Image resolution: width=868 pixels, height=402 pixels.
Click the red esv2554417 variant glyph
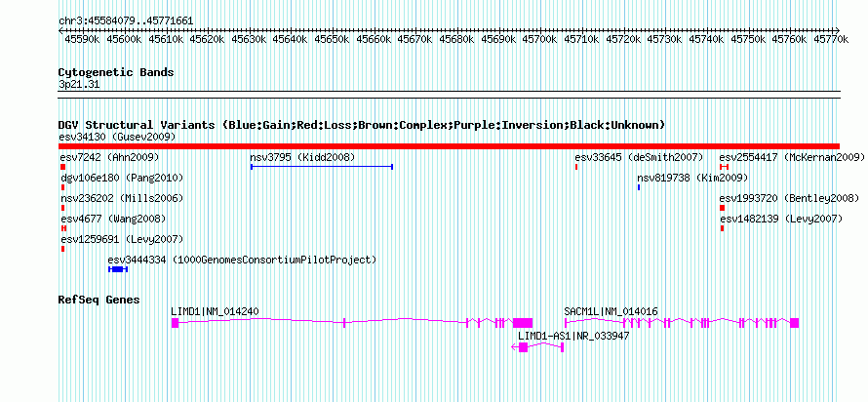(724, 167)
